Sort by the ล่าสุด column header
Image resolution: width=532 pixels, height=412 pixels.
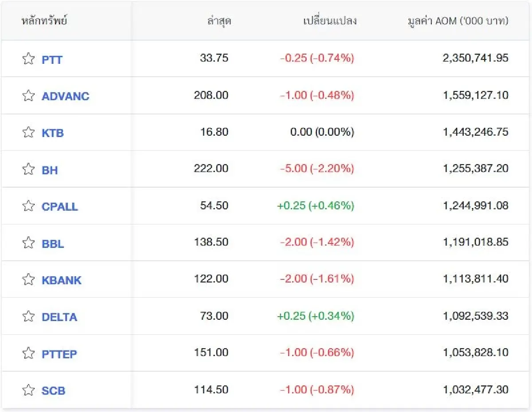tap(219, 21)
